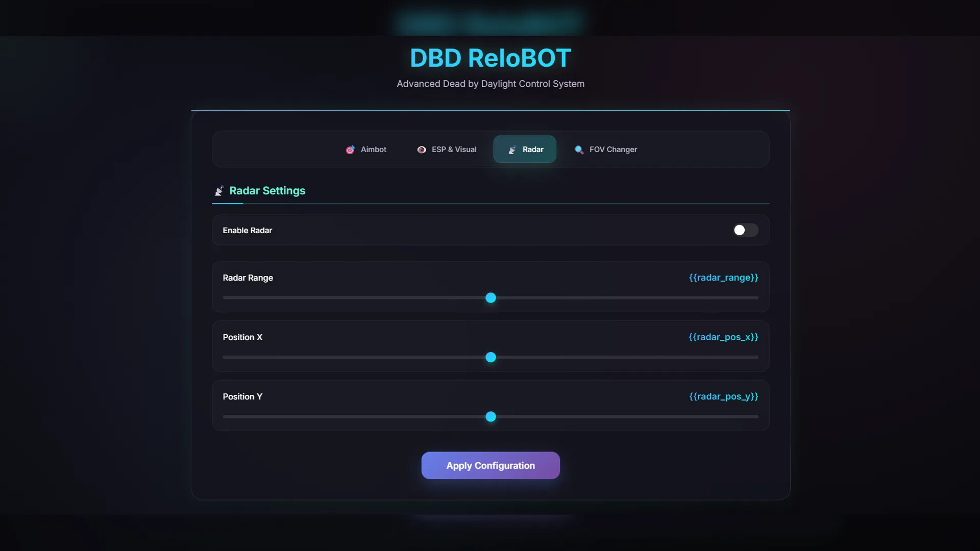This screenshot has width=980, height=551.
Task: Click the satellite dish icon in Radar tab
Action: tap(512, 149)
